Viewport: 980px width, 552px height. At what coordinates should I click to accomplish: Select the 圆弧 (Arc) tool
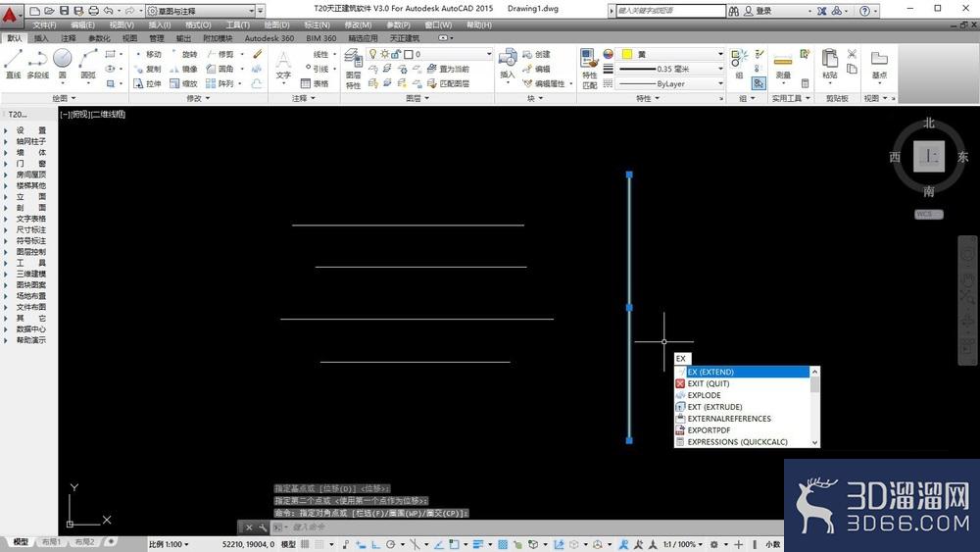87,65
